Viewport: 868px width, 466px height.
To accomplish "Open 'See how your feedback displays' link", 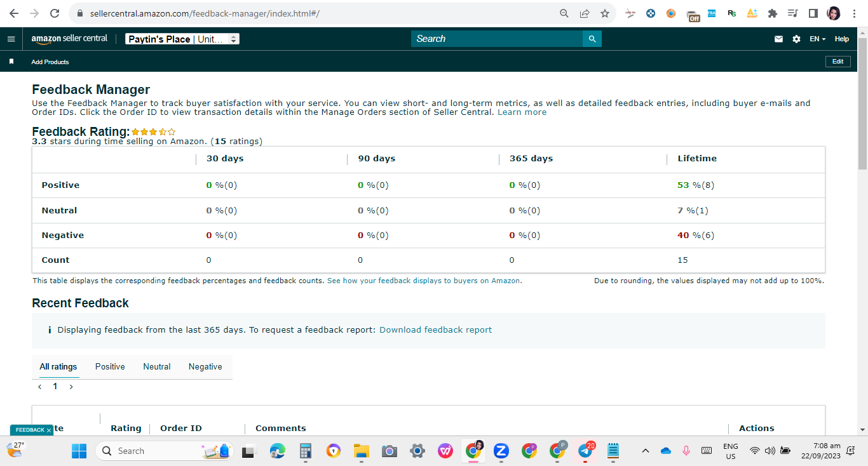I will (424, 281).
